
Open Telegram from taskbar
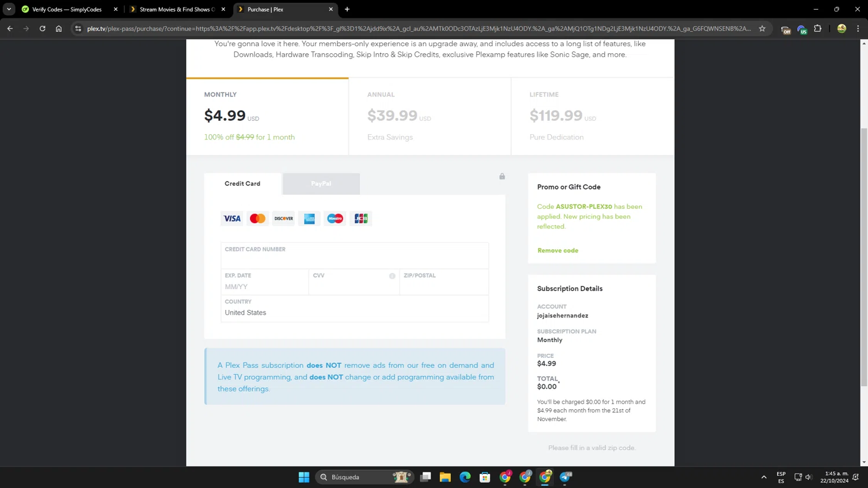point(565,477)
